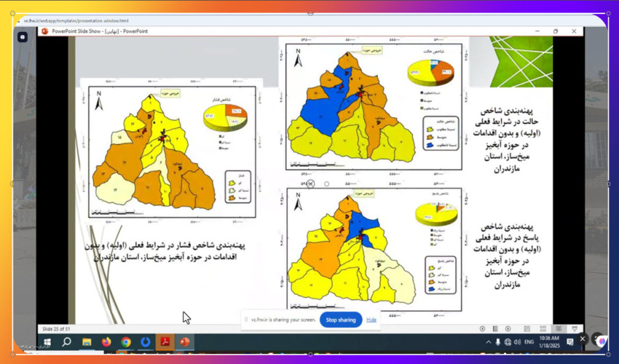The image size is (619, 364).
Task: Click the microphone tray icon
Action: (x=498, y=342)
